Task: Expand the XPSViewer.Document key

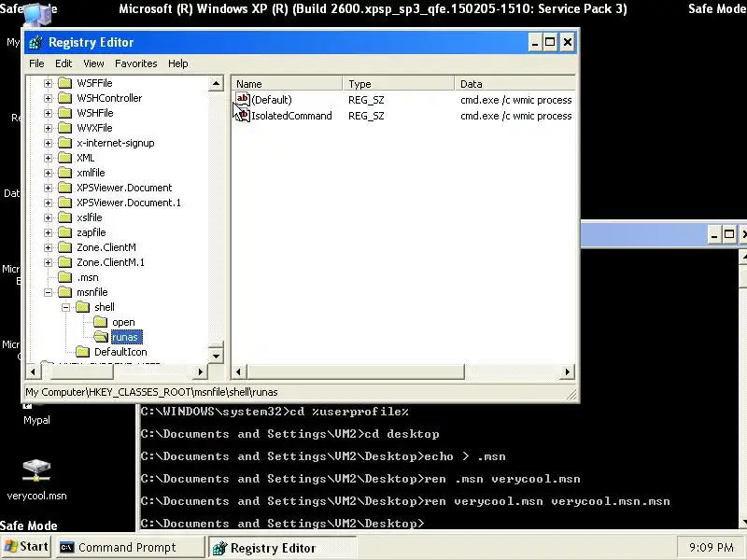Action: pyautogui.click(x=49, y=188)
